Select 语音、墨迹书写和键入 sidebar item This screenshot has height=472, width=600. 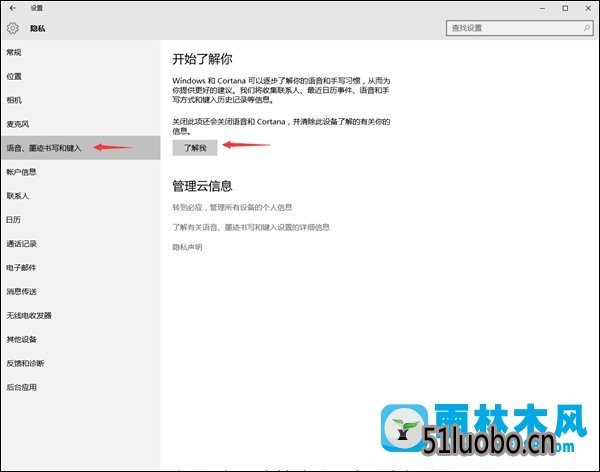tap(80, 148)
